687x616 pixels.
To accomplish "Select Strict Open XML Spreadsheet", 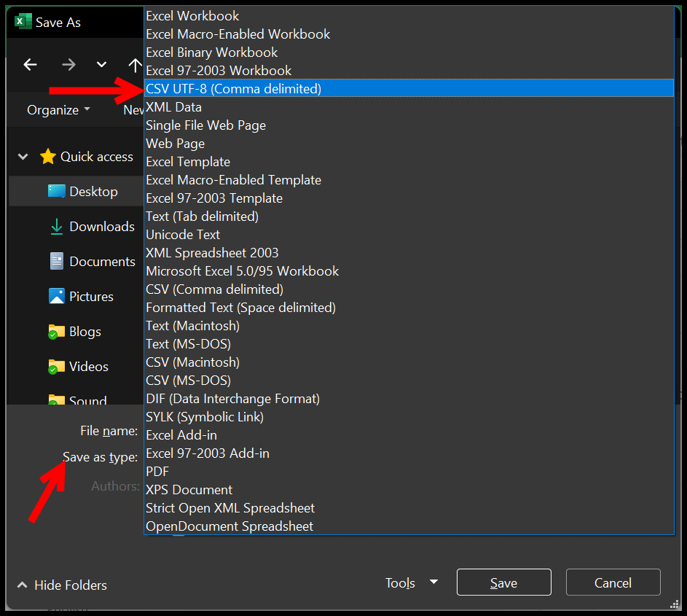I will (409, 508).
